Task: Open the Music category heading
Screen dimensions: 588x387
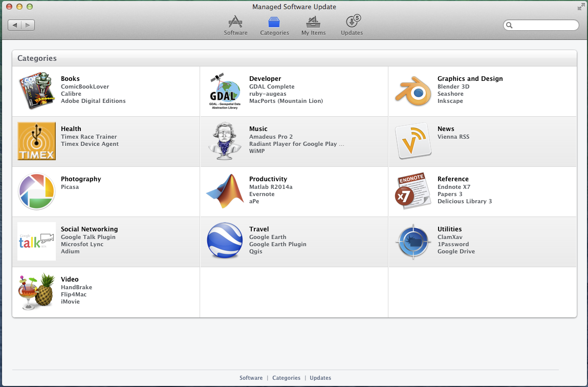Action: [258, 129]
